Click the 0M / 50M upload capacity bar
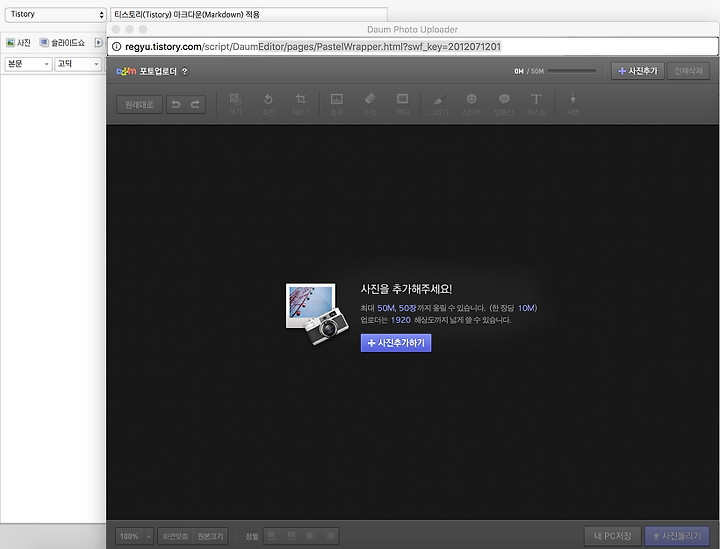 click(x=572, y=71)
